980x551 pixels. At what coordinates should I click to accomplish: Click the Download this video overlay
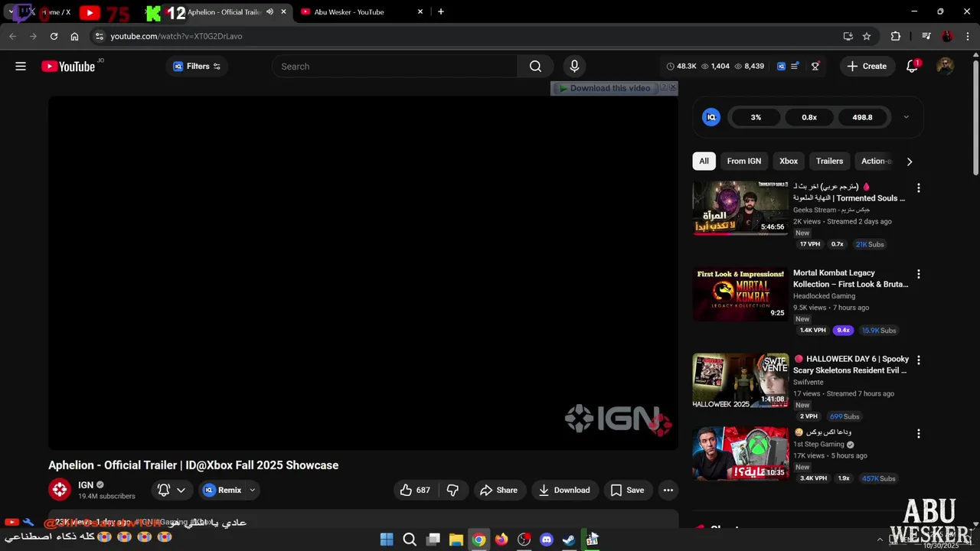[x=605, y=88]
